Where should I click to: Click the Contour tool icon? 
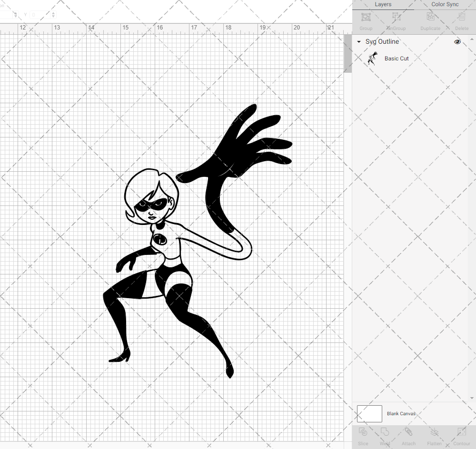461,432
